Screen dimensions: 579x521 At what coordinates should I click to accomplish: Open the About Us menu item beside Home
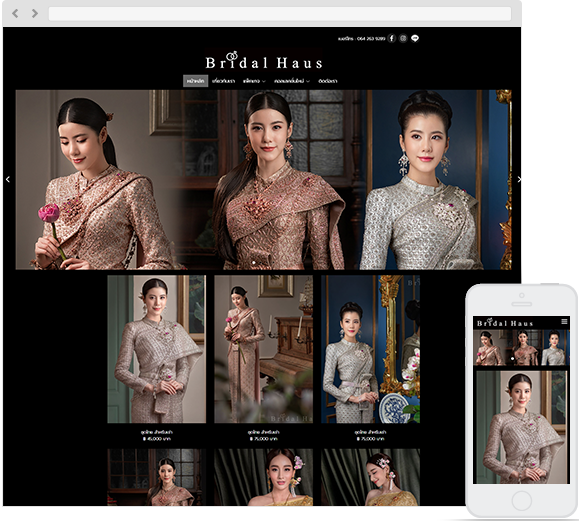tap(224, 81)
